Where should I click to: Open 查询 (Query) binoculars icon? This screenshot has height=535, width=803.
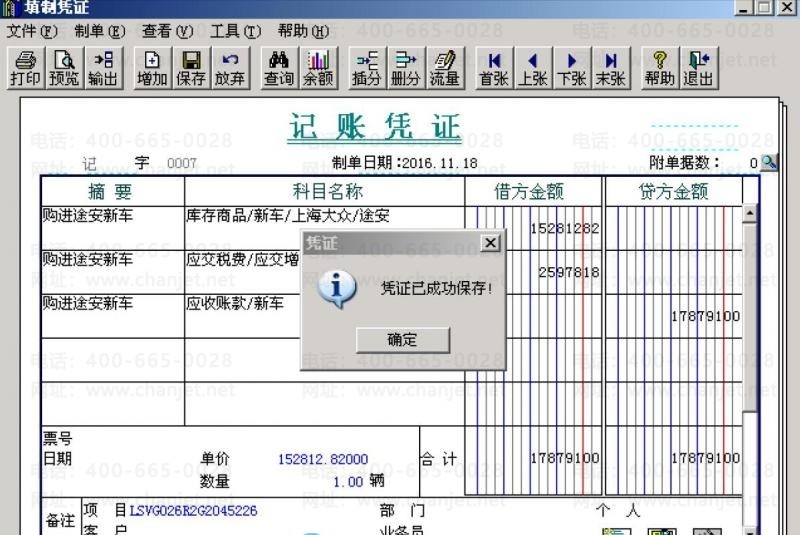(x=279, y=68)
